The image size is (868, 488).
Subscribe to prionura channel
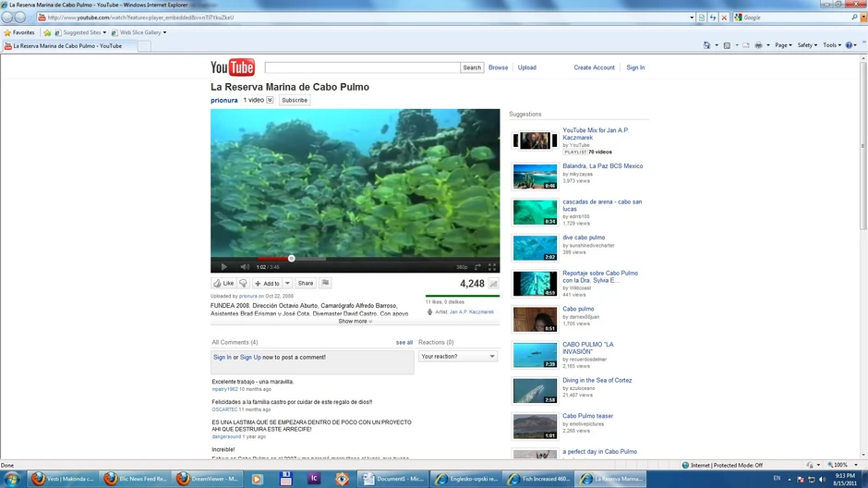[295, 100]
